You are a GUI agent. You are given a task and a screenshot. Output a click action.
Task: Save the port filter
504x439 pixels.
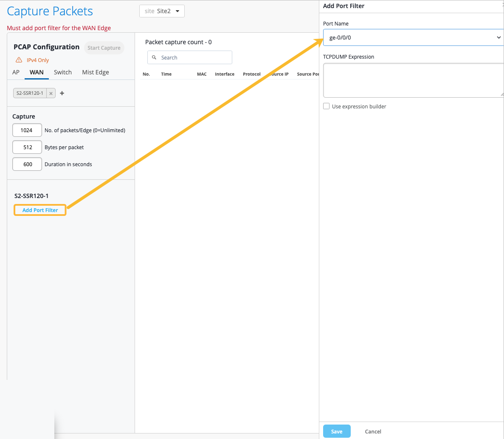pos(337,431)
